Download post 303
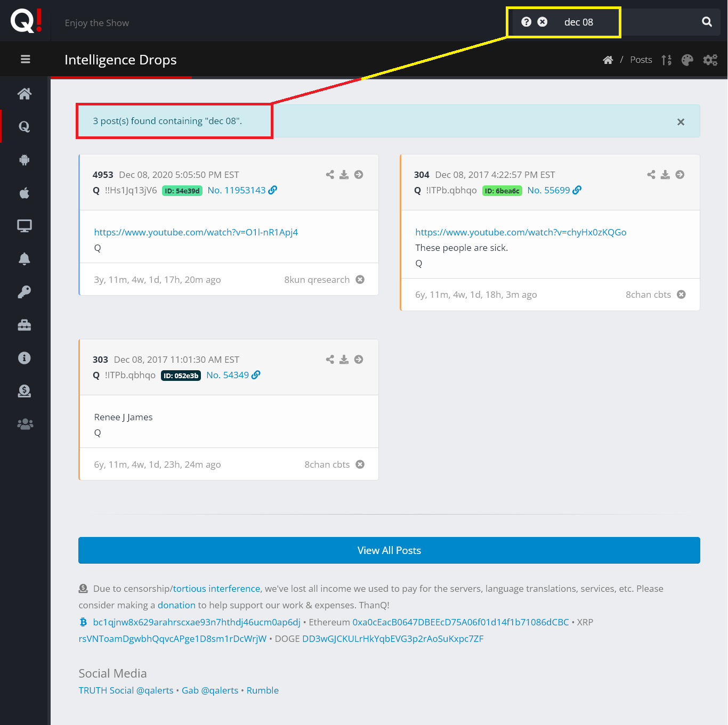The height and width of the screenshot is (725, 728). pyautogui.click(x=344, y=360)
